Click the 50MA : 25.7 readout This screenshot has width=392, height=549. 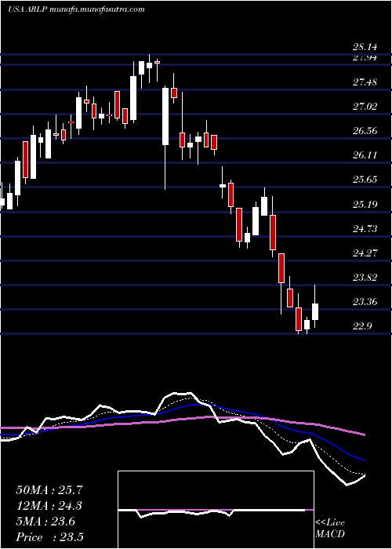click(49, 490)
